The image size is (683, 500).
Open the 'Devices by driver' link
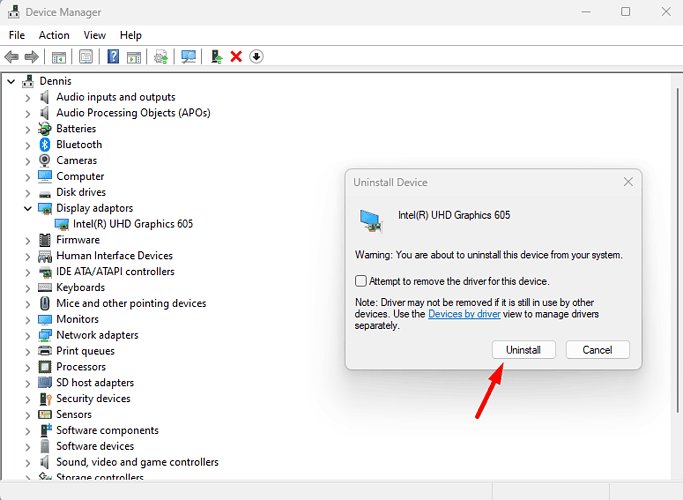point(464,314)
